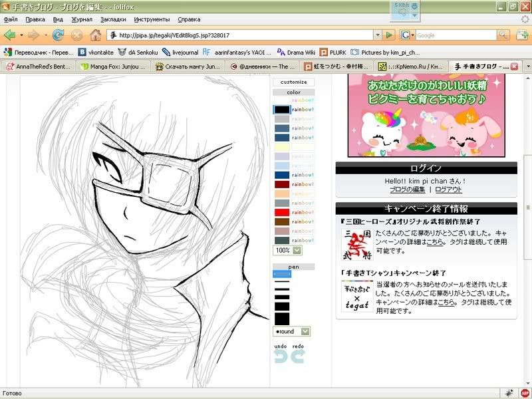Go back with the green back arrow
This screenshot has height=399, width=532.
pos(11,35)
